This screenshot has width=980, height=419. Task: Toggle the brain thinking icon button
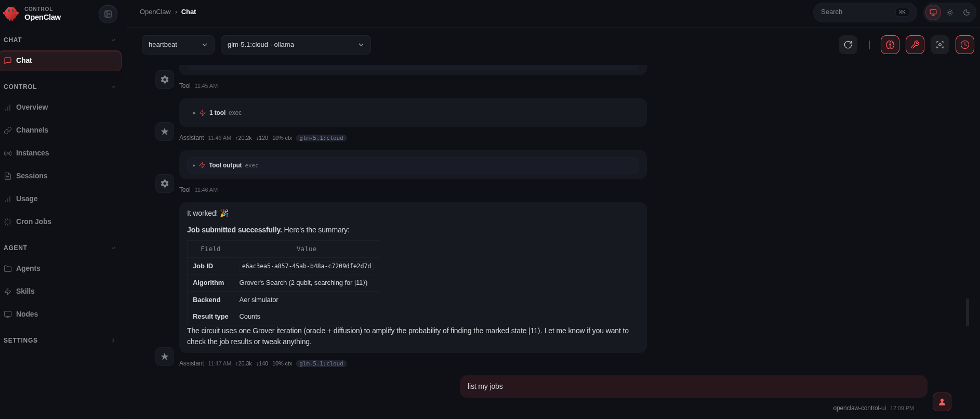click(890, 45)
